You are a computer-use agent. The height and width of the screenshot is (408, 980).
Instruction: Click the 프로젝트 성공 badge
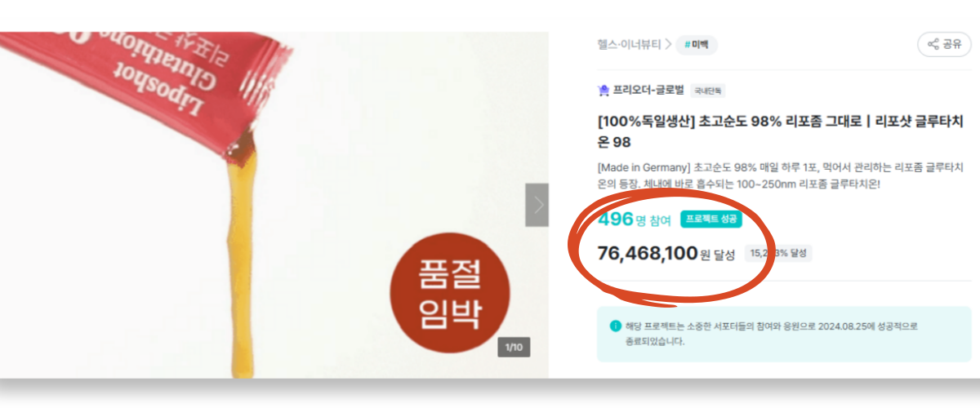click(711, 220)
